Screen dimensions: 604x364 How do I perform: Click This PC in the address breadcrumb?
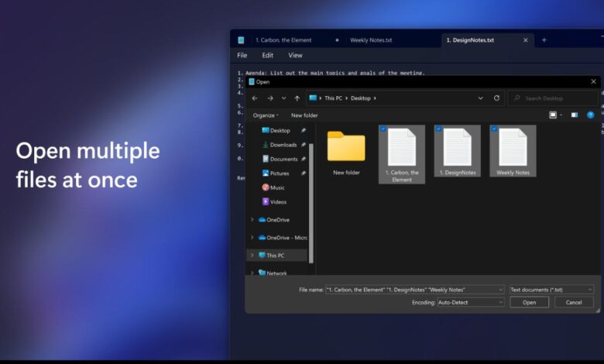coord(333,98)
